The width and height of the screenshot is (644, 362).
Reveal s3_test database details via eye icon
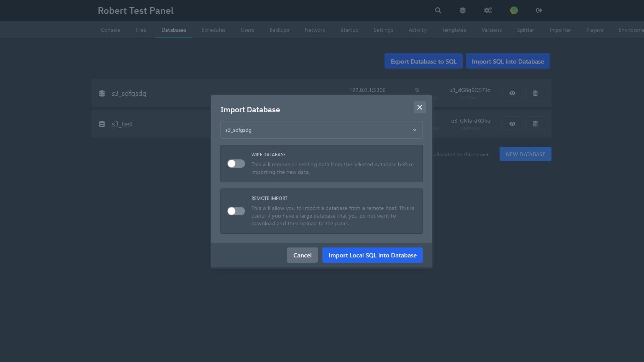pyautogui.click(x=512, y=124)
